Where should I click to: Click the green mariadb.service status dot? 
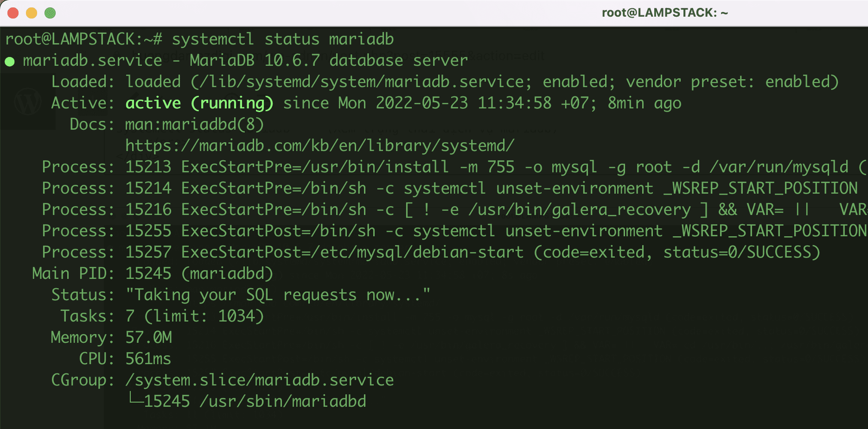[9, 60]
